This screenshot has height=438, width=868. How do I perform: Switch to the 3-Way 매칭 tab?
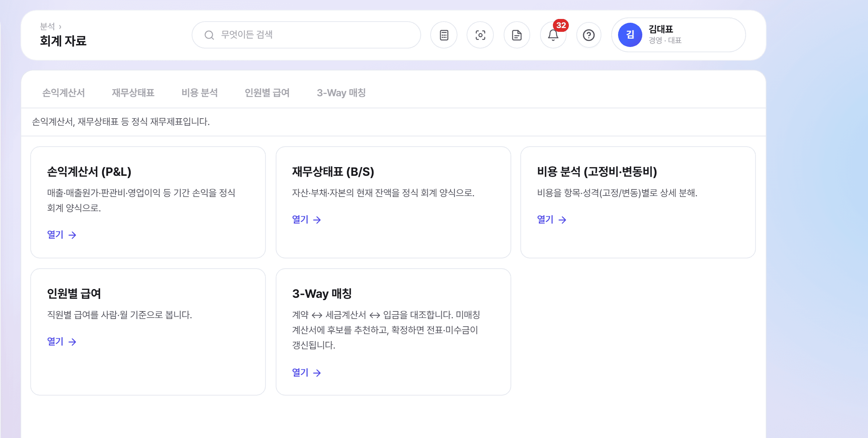pyautogui.click(x=341, y=93)
